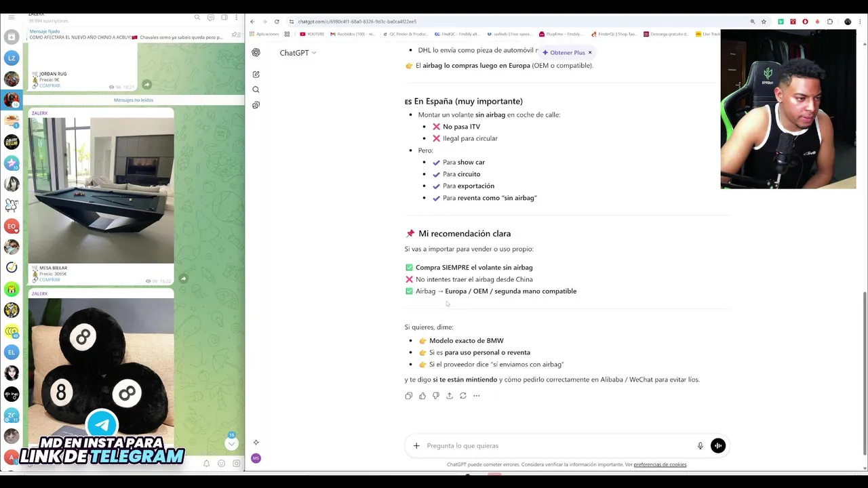Viewport: 868px width, 488px height.
Task: Share the ChatGPT response
Action: pos(449,396)
